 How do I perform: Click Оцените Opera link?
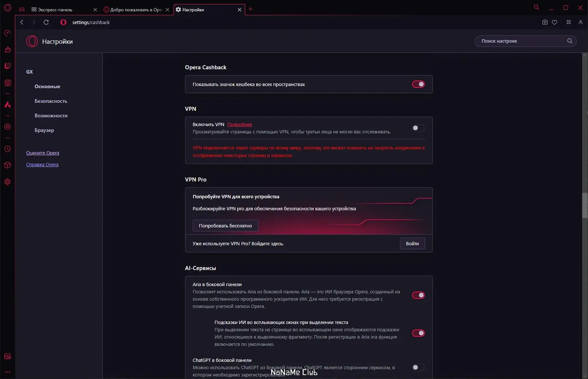tap(43, 153)
